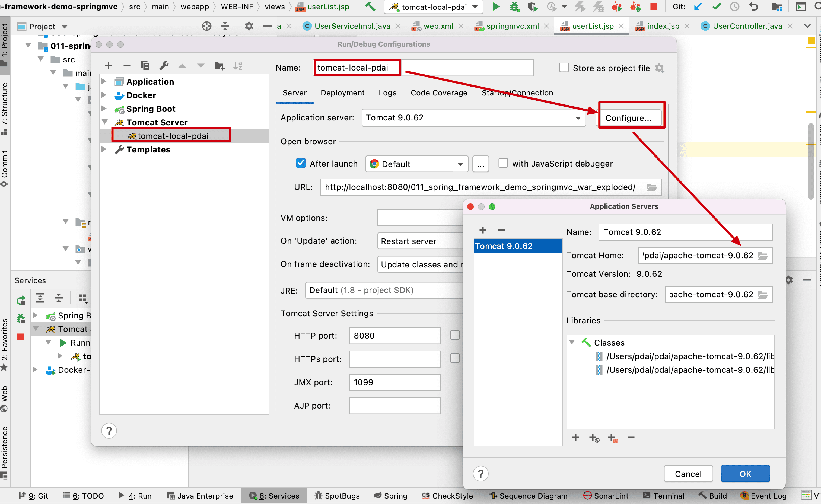The height and width of the screenshot is (504, 821).
Task: Click the Build hammer icon in top toolbar
Action: click(x=370, y=7)
